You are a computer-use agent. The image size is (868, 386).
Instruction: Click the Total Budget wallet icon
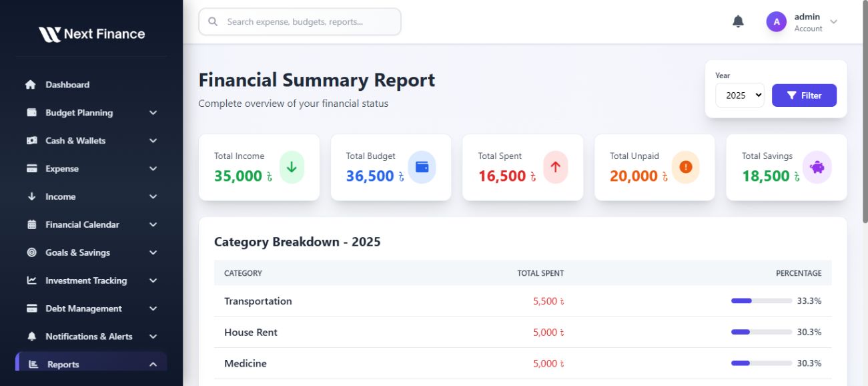point(422,167)
